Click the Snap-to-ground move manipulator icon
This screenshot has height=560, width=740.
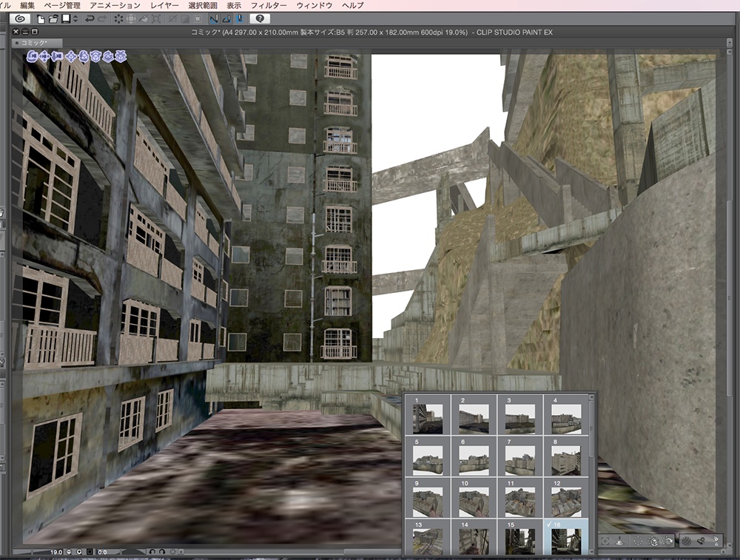tap(121, 57)
